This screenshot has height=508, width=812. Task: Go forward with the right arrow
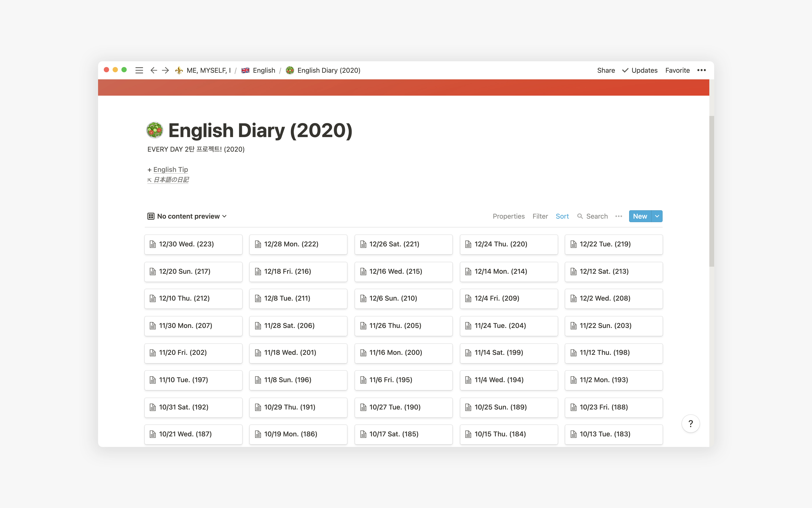click(x=165, y=70)
